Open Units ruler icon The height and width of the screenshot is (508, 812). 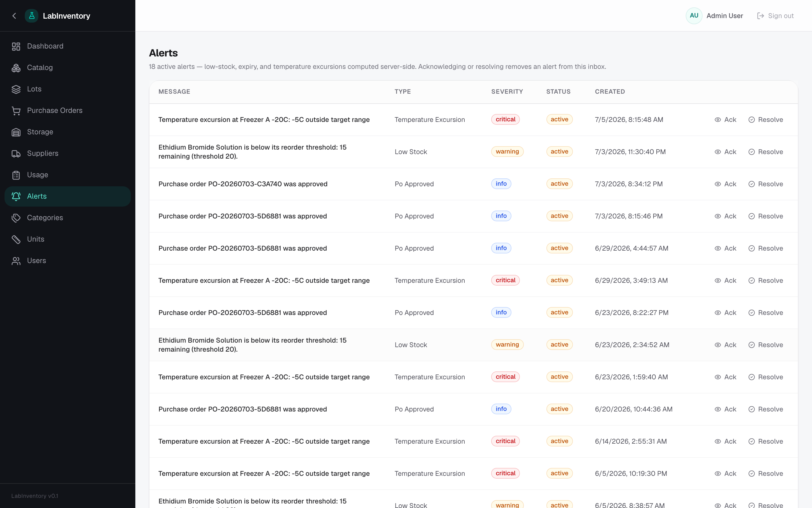(16, 240)
